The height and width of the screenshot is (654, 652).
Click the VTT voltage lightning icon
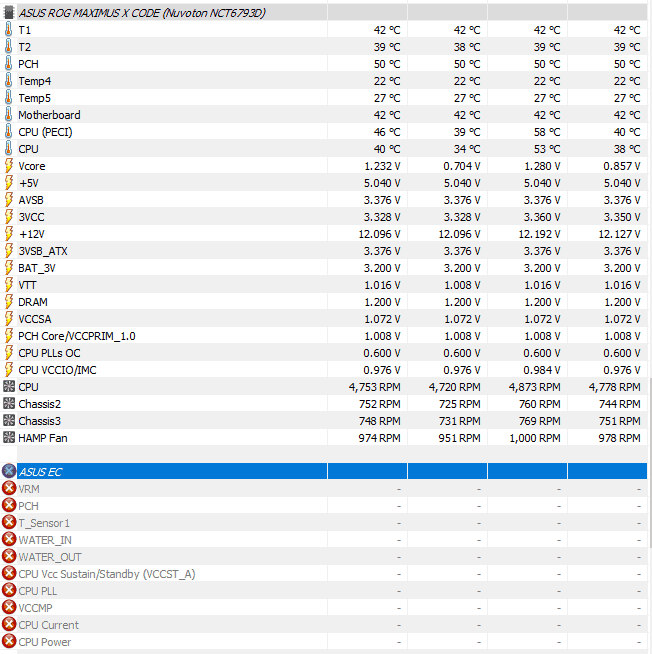pyautogui.click(x=8, y=285)
